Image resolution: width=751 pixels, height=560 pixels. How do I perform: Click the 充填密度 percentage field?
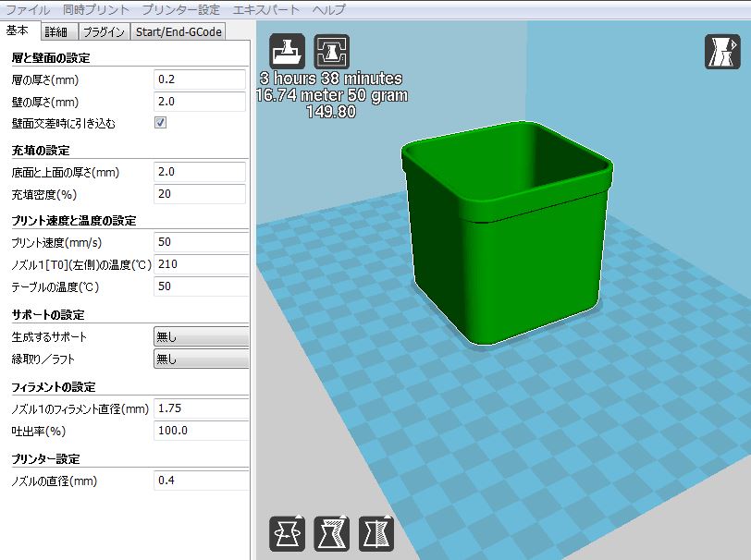[x=199, y=194]
